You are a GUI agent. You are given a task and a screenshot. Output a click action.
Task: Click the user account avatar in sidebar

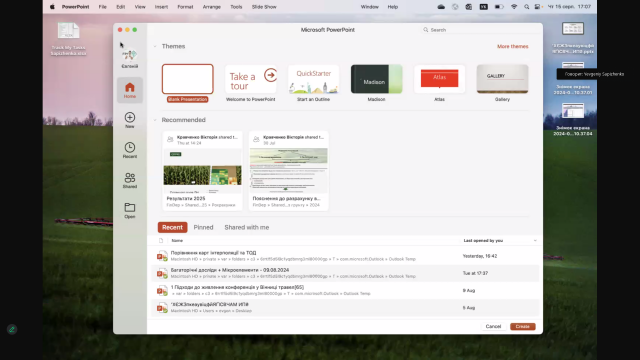coord(129,55)
